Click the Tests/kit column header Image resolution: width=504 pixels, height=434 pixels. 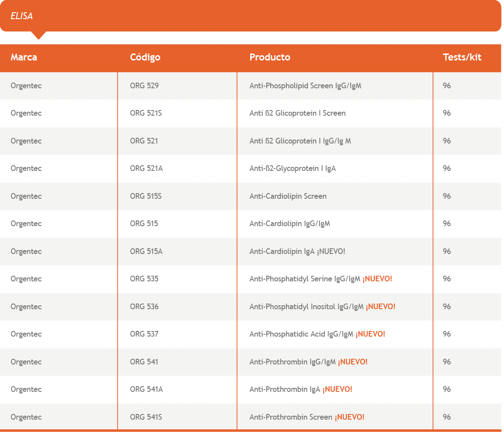pyautogui.click(x=462, y=57)
